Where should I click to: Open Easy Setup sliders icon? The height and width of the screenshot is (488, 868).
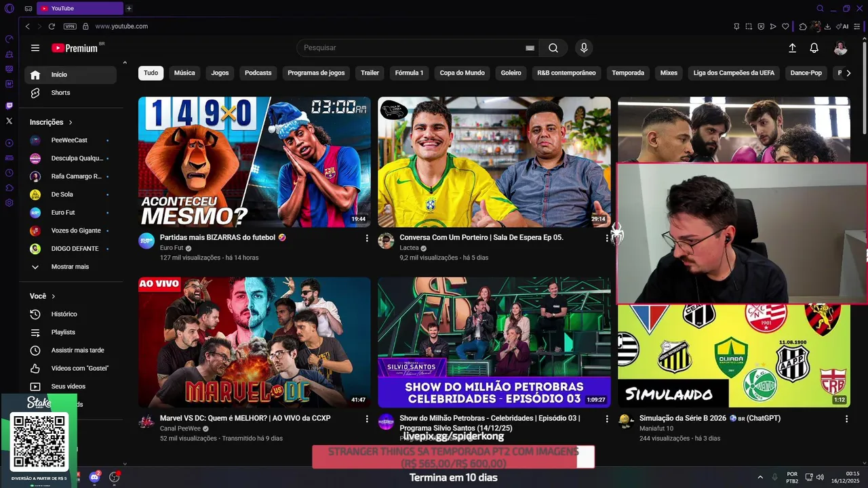pos(857,26)
